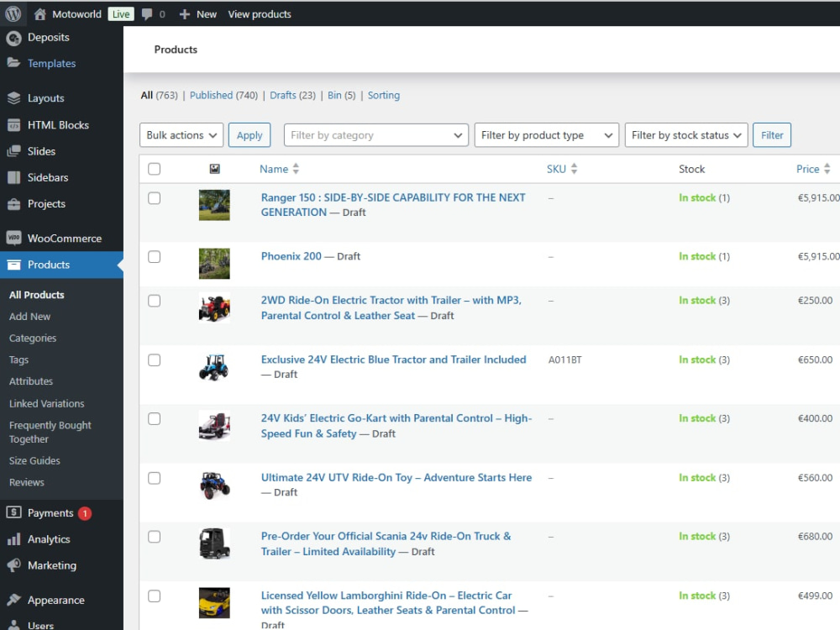Check the 2WD Ride-On Electric Tractor checkbox

[x=155, y=301]
